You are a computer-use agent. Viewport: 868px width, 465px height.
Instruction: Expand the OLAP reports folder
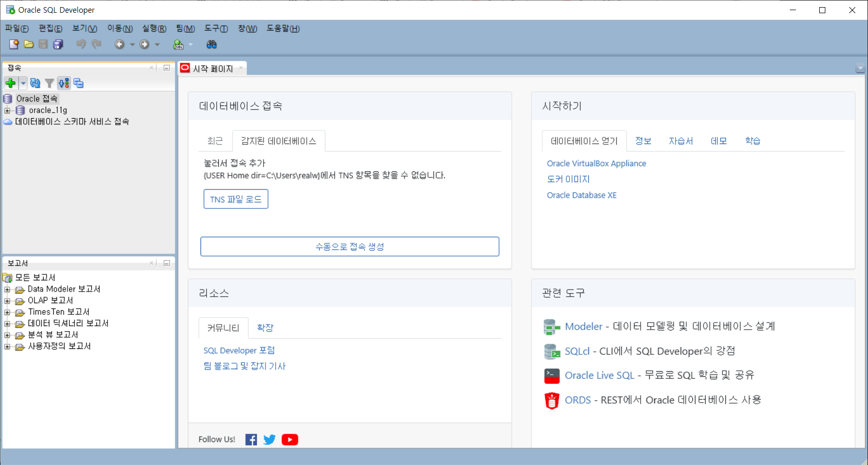[7, 301]
